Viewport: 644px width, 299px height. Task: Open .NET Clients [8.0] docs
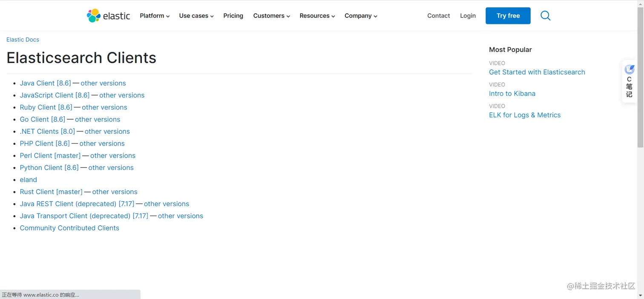point(47,131)
